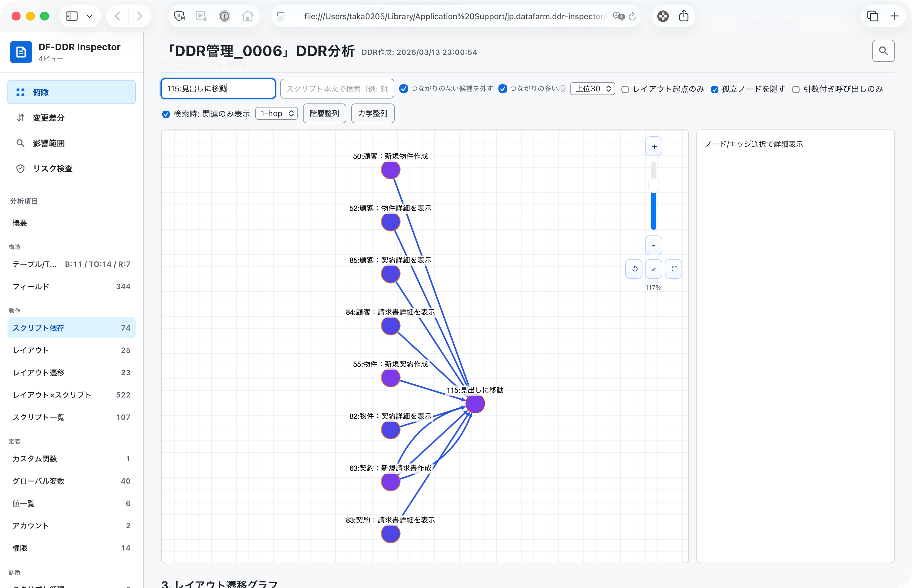Click the 階層整列 button
Viewport: 912px width, 588px height.
tap(324, 113)
